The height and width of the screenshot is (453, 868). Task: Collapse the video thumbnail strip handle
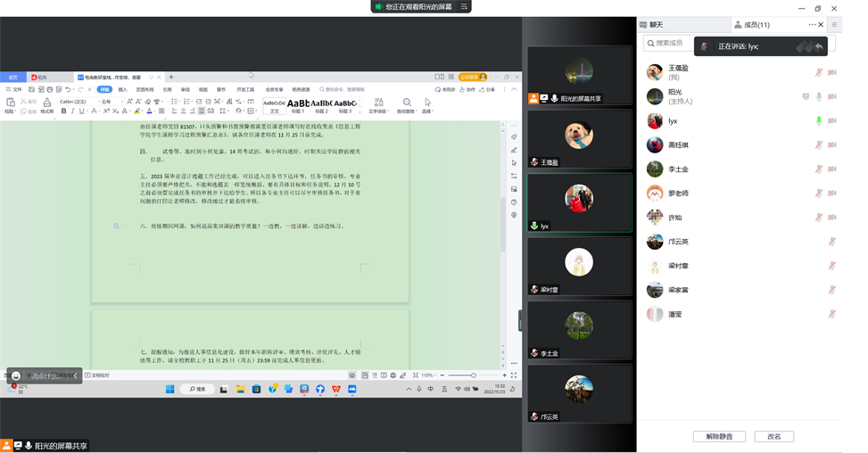point(521,321)
